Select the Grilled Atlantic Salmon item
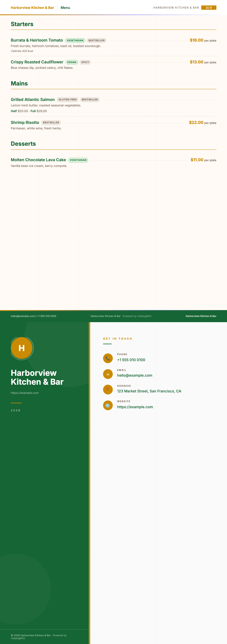The width and height of the screenshot is (227, 644). tap(33, 100)
